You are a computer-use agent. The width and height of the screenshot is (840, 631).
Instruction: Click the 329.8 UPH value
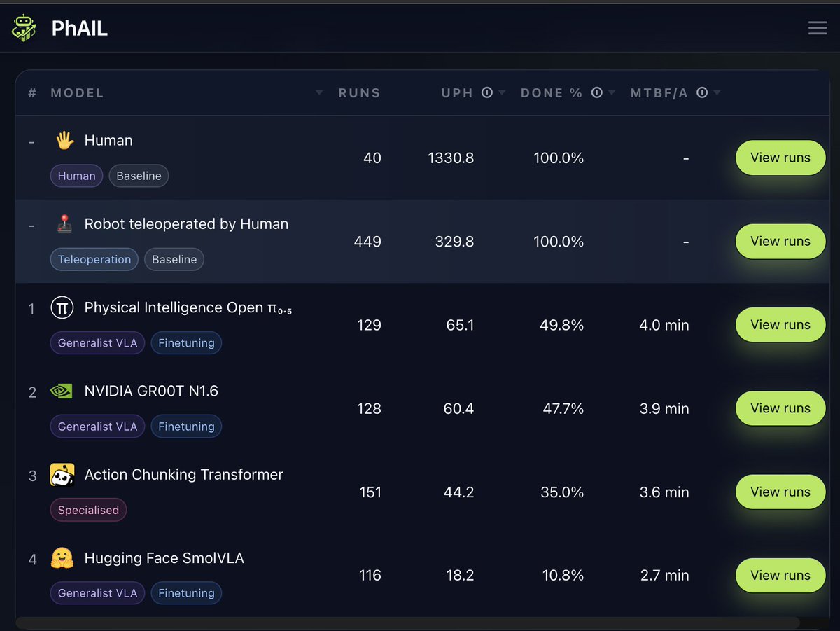455,242
